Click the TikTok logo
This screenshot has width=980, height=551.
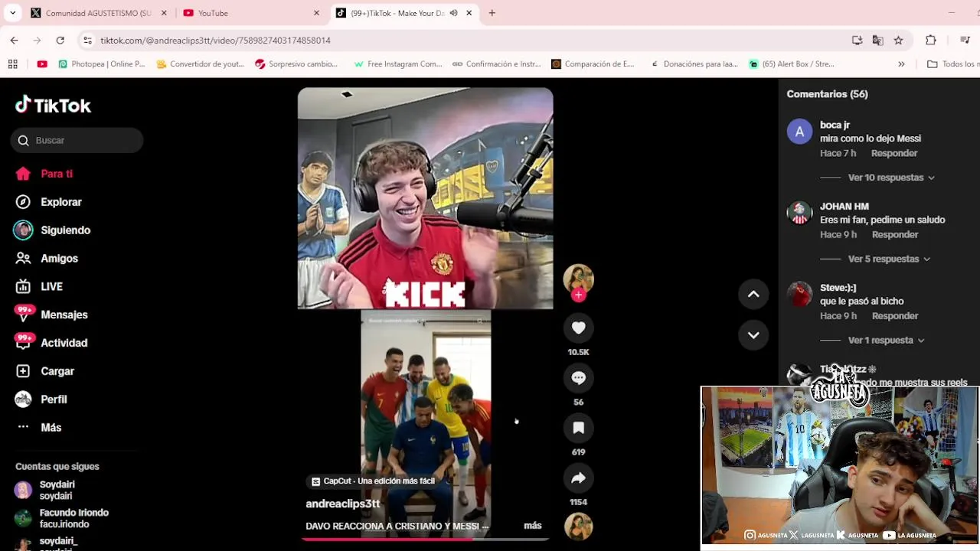(53, 105)
